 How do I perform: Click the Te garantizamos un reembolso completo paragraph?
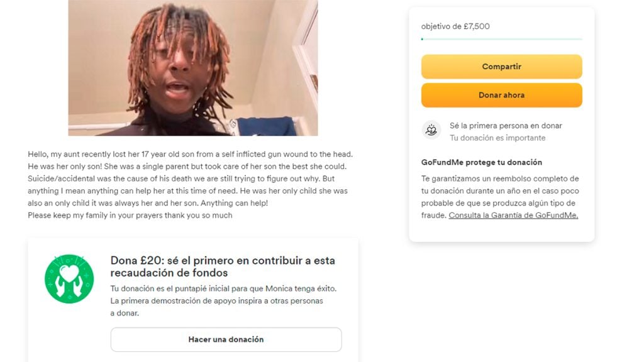coord(500,197)
